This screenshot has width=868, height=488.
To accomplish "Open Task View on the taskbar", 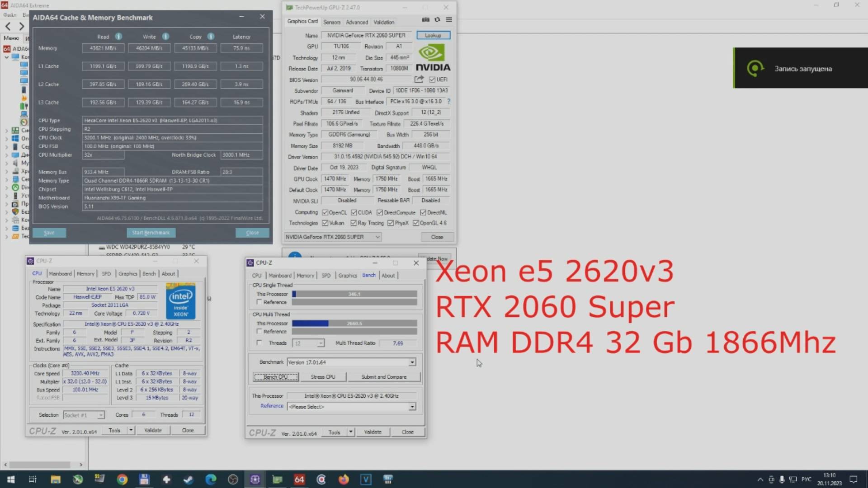I will click(33, 479).
